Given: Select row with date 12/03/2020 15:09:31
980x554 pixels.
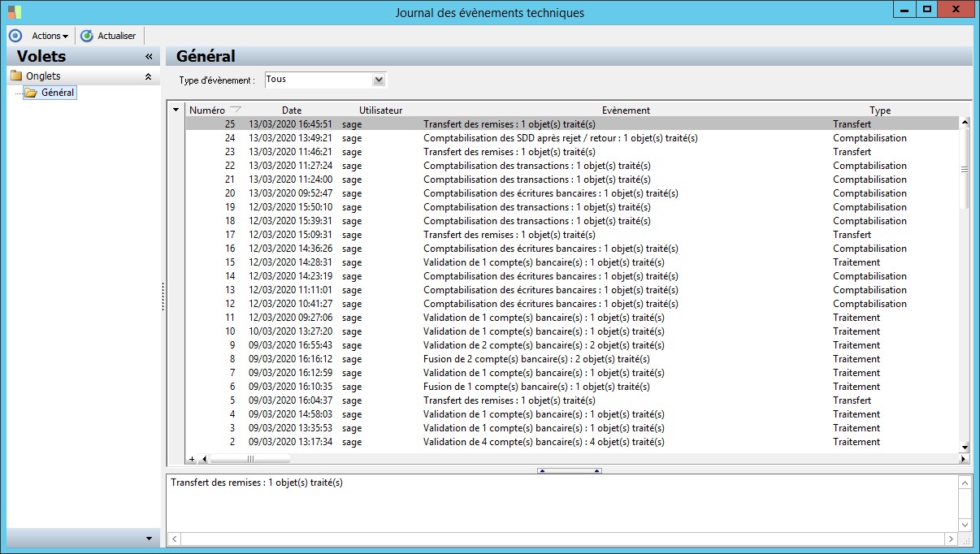Looking at the screenshot, I should click(x=572, y=235).
